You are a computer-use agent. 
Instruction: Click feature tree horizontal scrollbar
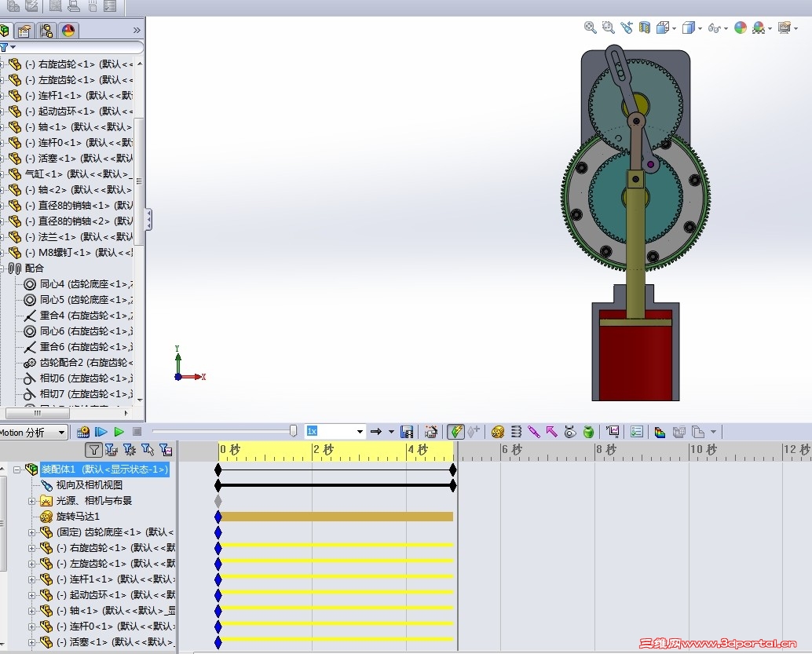pos(37,413)
